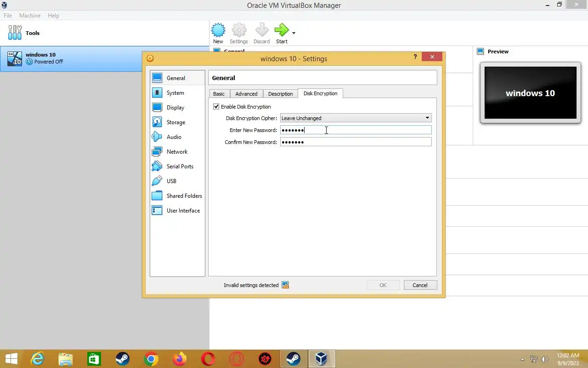The height and width of the screenshot is (368, 588).
Task: Click the Preview panel monitor icon
Action: [x=481, y=52]
